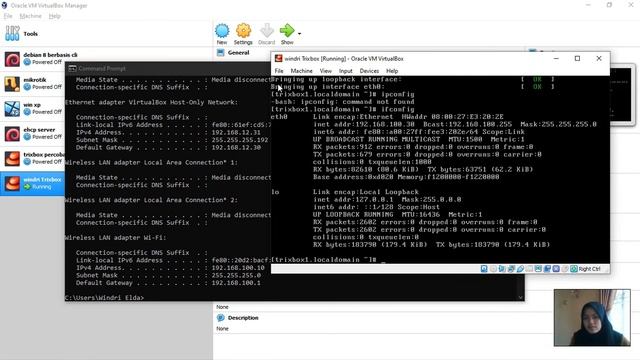This screenshot has width=640, height=360.
Task: Minimize the Trixbox VM window
Action: click(556, 58)
